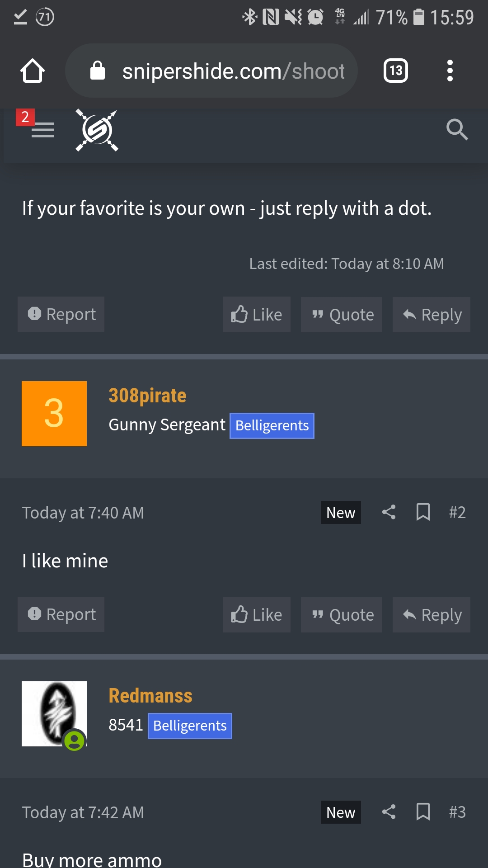The width and height of the screenshot is (488, 868).
Task: Open the browser three-dot menu
Action: (450, 71)
